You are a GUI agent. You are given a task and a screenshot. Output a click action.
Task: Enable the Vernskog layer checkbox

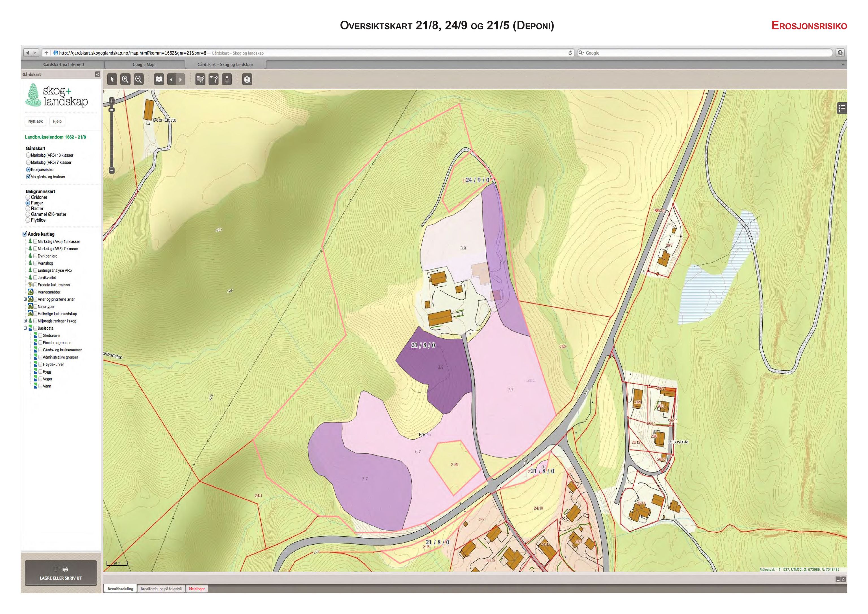click(x=35, y=263)
